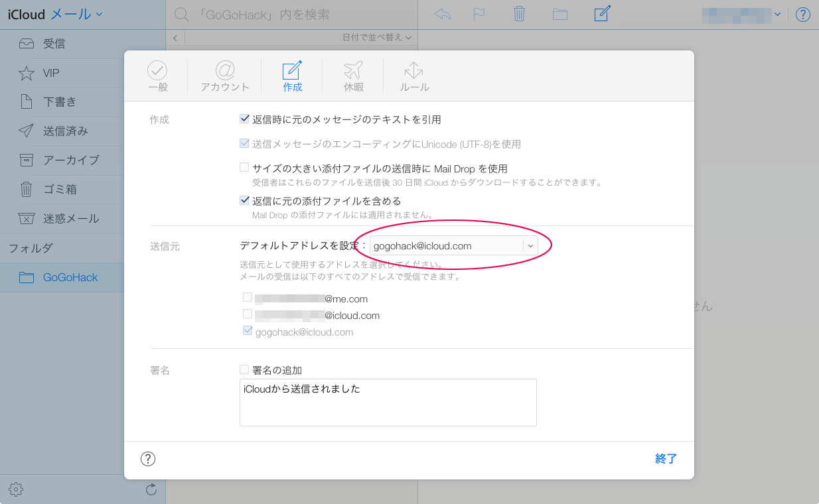Viewport: 819px width, 504px height.
Task: Open the Vacation (休暇) preferences tab
Action: pos(353,76)
